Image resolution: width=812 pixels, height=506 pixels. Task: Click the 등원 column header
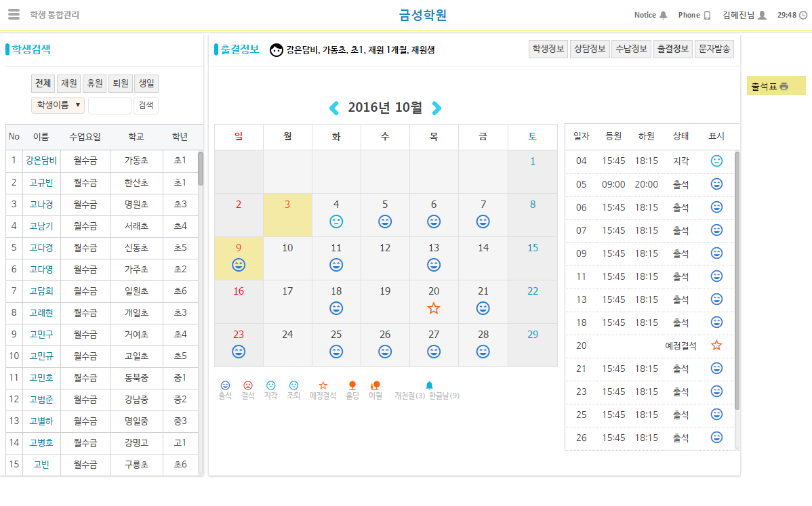tap(613, 136)
